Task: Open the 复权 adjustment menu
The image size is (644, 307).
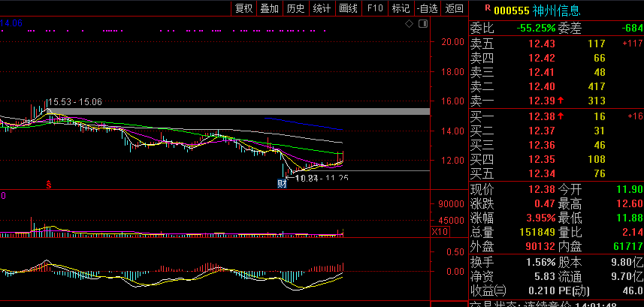Action: pos(243,8)
